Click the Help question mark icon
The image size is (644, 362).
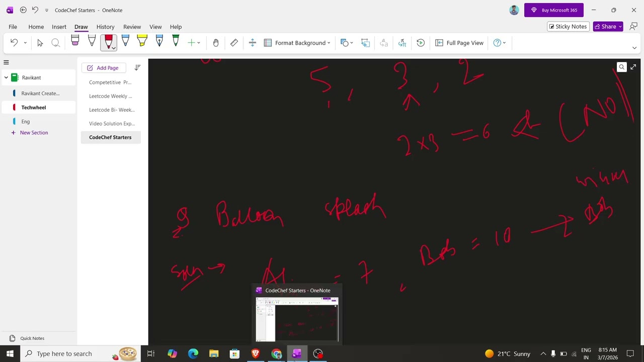(x=497, y=43)
